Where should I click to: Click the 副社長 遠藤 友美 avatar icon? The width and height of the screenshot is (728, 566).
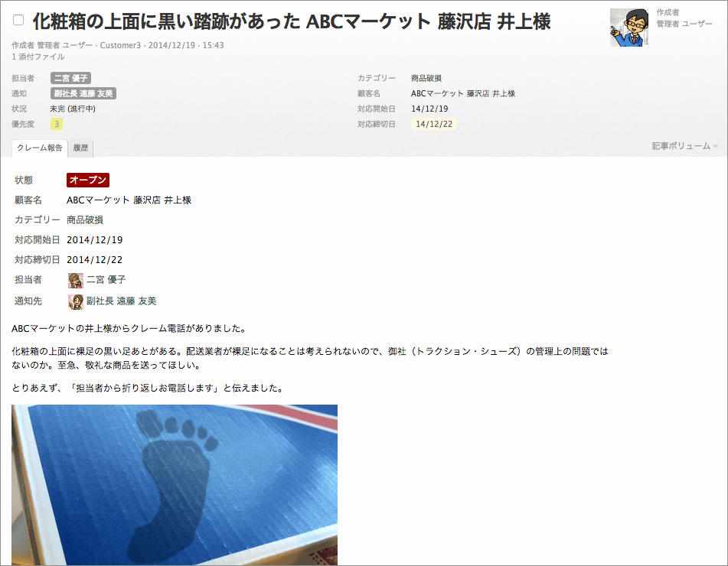tap(76, 301)
